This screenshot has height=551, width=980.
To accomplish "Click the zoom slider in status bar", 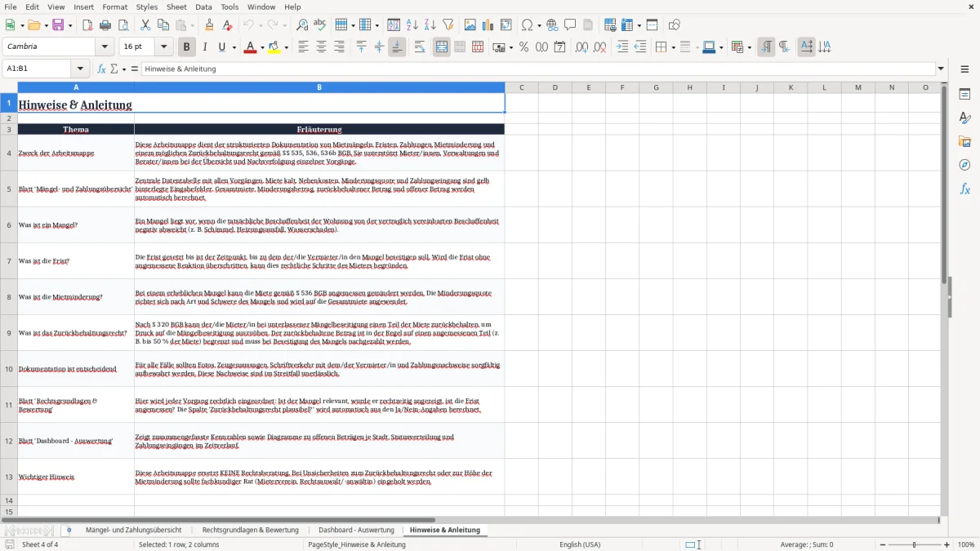I will 914,544.
